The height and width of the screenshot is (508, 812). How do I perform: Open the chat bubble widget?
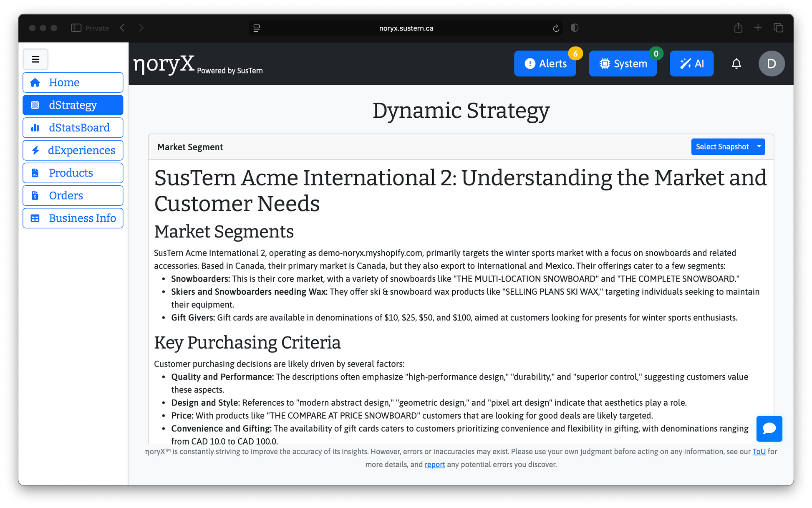(x=769, y=429)
